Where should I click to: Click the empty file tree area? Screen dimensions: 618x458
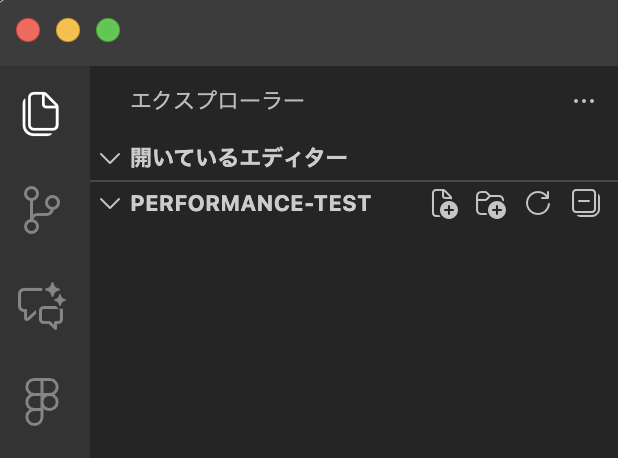point(350,340)
